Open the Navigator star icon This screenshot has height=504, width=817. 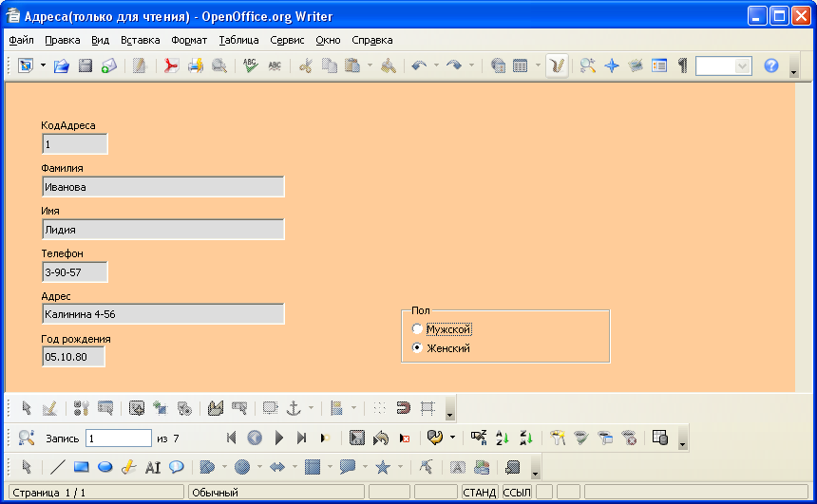click(612, 66)
